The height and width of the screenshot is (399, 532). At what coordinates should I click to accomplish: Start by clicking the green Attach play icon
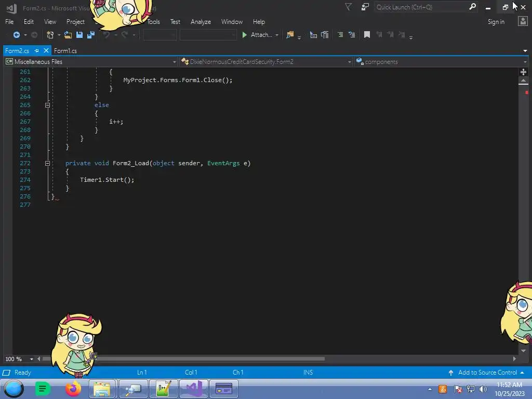click(x=244, y=35)
